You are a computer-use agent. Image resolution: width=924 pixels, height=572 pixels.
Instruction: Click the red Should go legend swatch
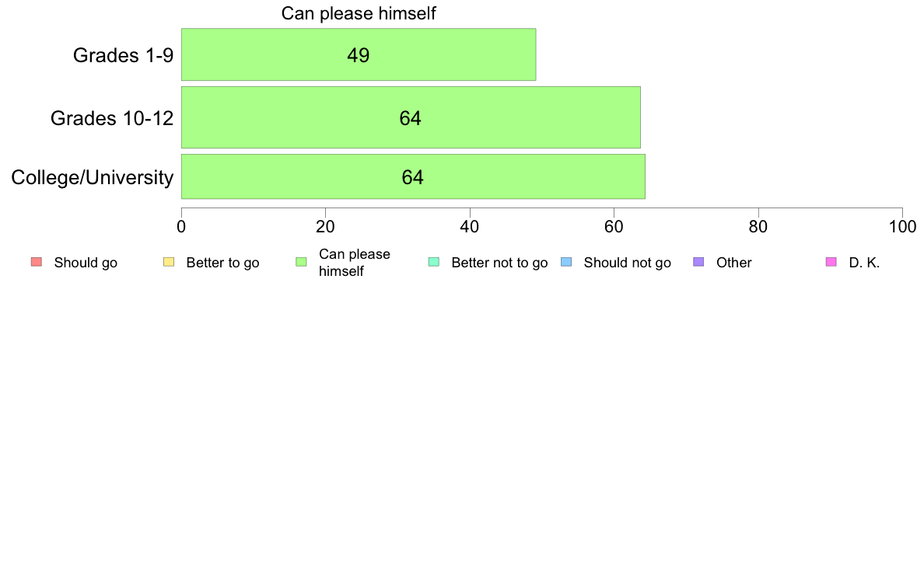pos(37,262)
